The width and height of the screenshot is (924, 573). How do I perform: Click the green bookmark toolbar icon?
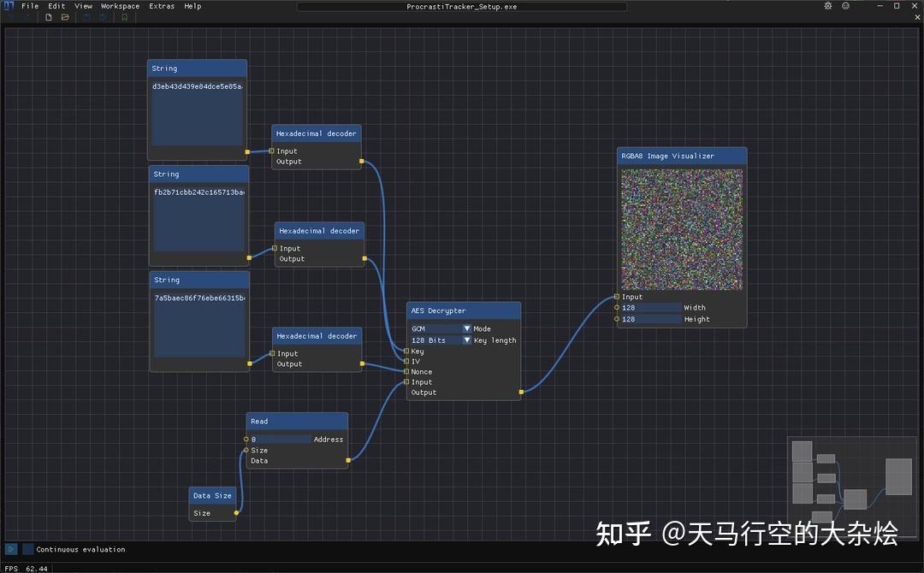click(x=123, y=16)
